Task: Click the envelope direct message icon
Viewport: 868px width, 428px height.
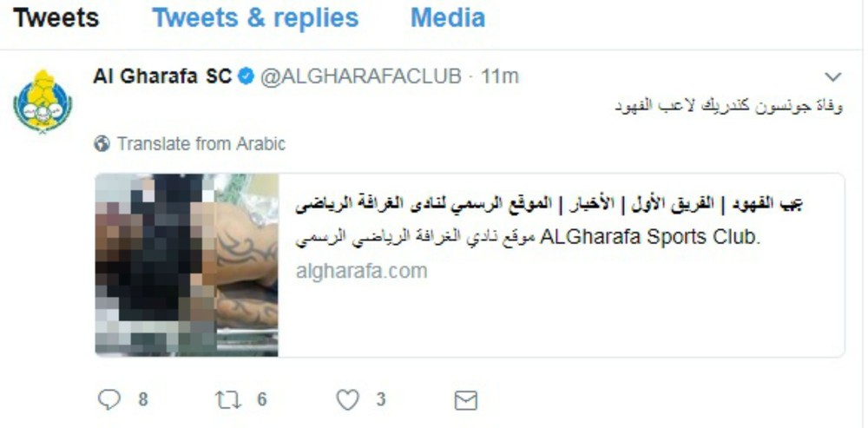Action: (x=465, y=400)
